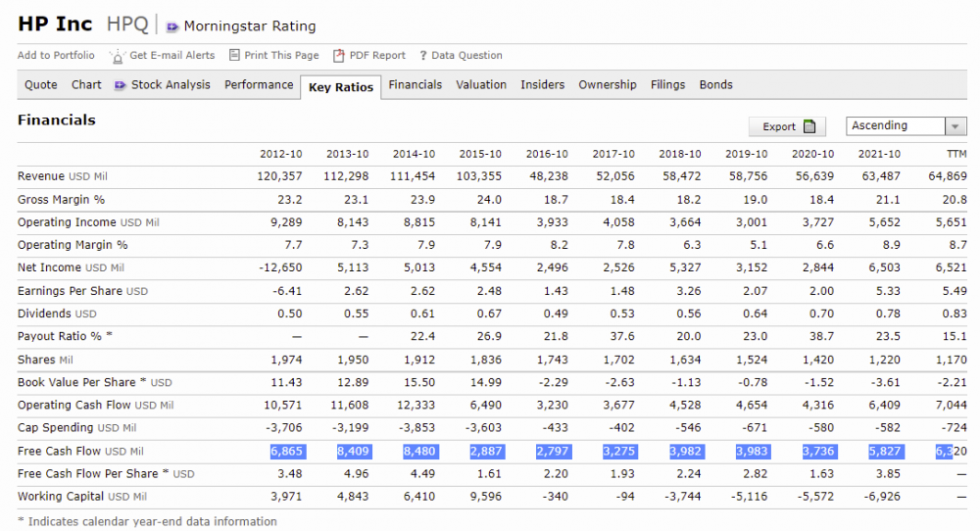Click Get E-mail Alerts link
The height and width of the screenshot is (531, 980).
pyautogui.click(x=171, y=55)
